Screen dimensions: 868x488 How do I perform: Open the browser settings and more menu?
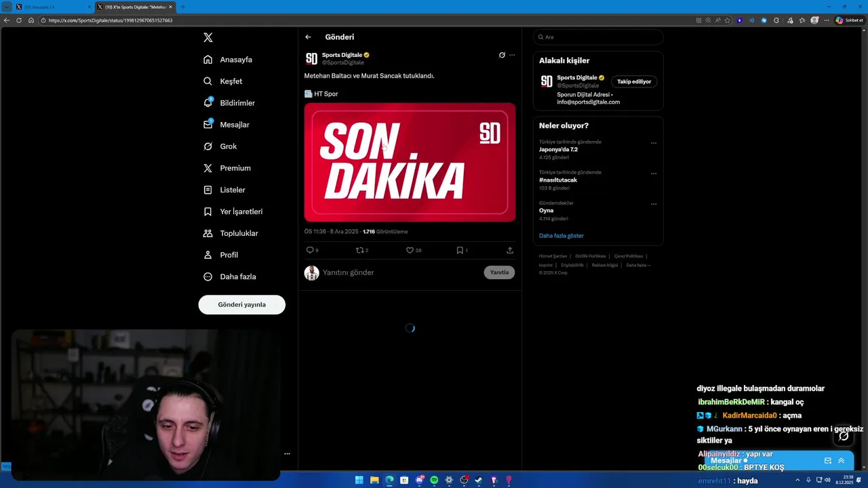click(827, 20)
